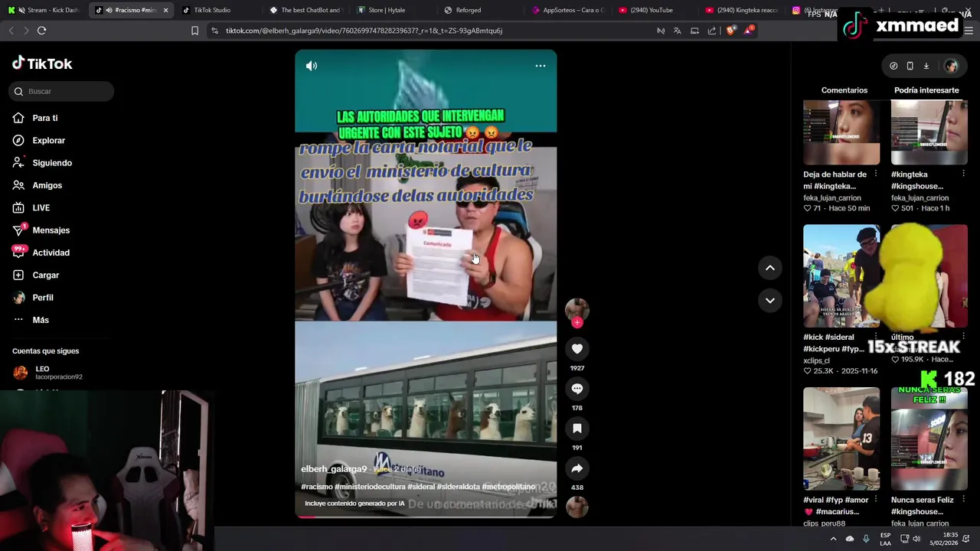
Task: Click the TikTok logo home link
Action: [x=42, y=64]
